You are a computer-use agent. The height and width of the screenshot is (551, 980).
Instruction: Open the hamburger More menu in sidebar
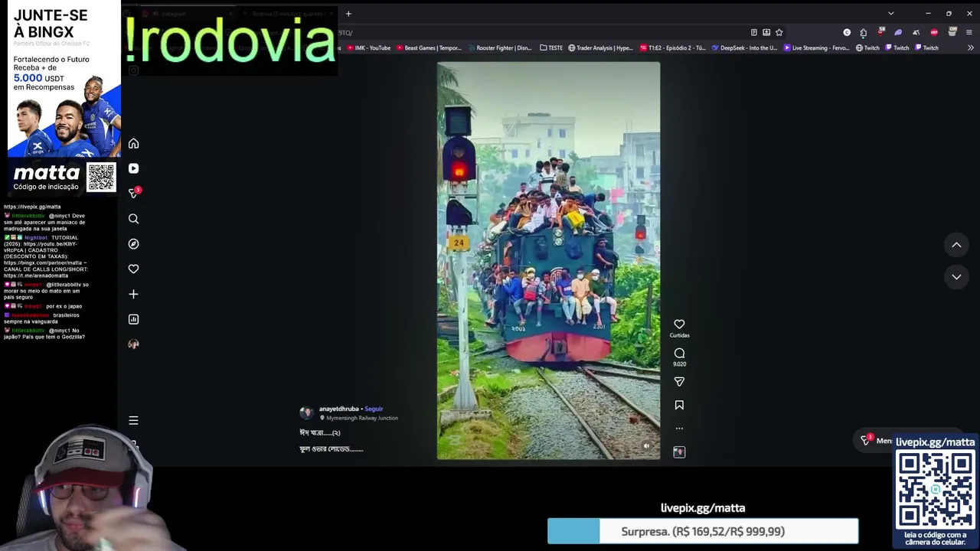[x=133, y=420]
